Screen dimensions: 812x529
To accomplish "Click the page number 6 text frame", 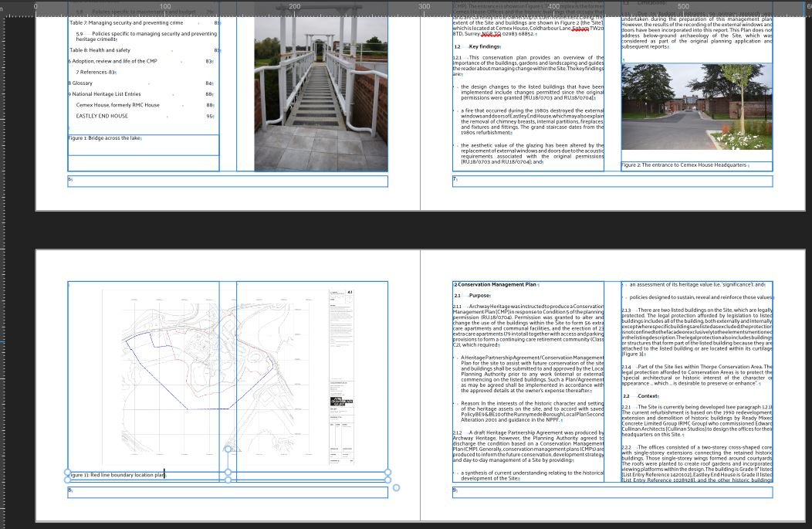I will point(228,181).
